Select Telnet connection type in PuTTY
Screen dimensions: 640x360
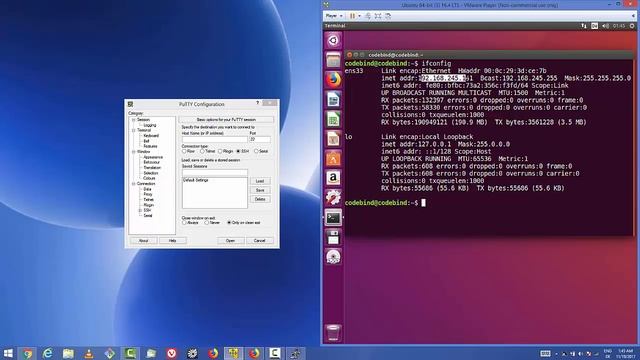point(202,151)
